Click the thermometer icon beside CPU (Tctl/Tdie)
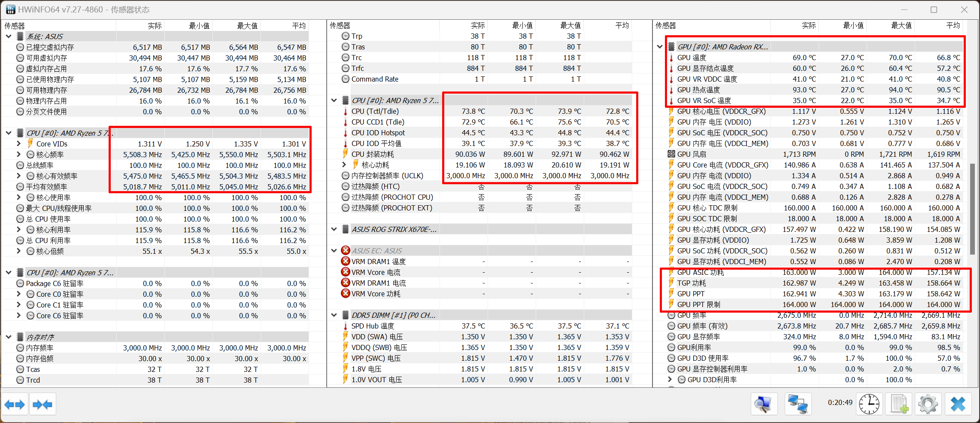The height and width of the screenshot is (423, 980). tap(346, 111)
